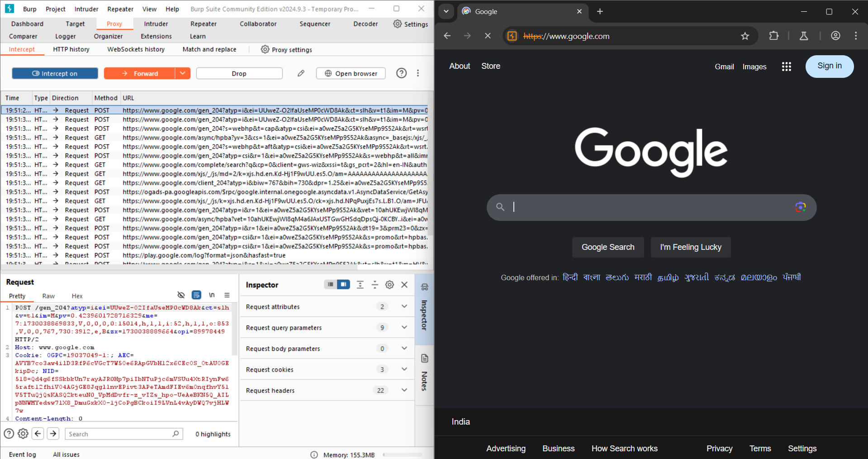Image resolution: width=868 pixels, height=459 pixels.
Task: Switch to the HTTP history tab
Action: click(x=71, y=49)
